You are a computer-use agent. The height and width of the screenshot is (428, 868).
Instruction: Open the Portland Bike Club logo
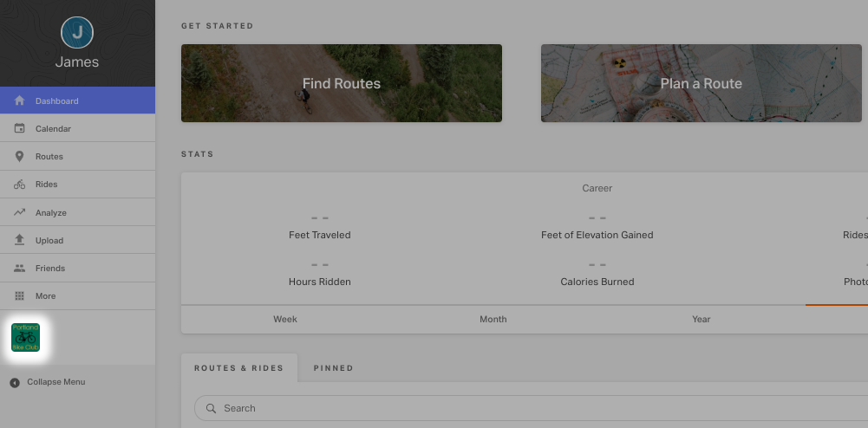(x=25, y=337)
